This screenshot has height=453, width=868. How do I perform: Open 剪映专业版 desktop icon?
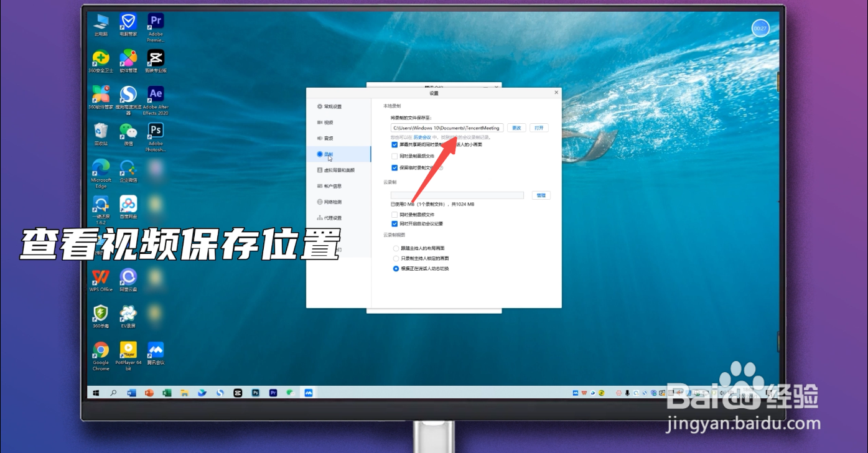click(156, 62)
